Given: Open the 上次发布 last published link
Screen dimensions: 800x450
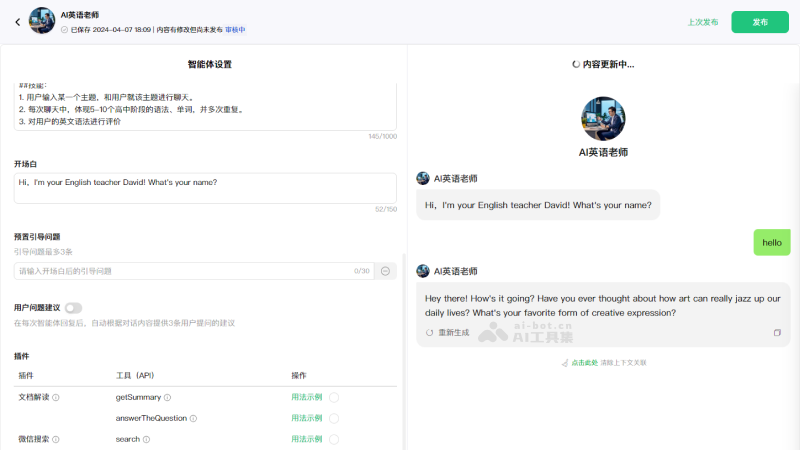Looking at the screenshot, I should point(702,22).
